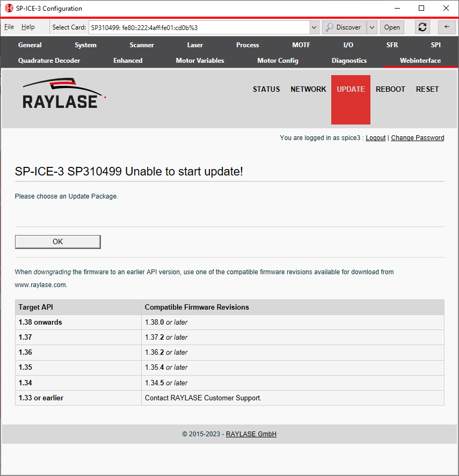Click the refresh icon button

tap(422, 27)
